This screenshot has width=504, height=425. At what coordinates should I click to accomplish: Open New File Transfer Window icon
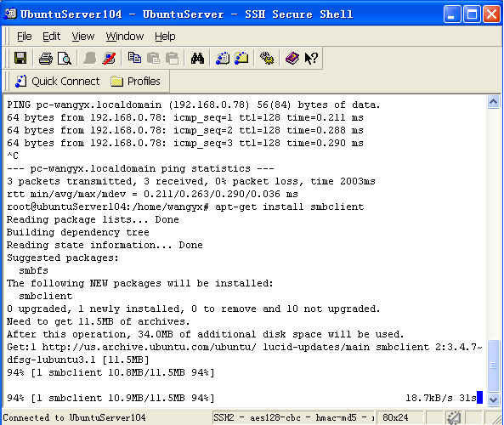241,58
